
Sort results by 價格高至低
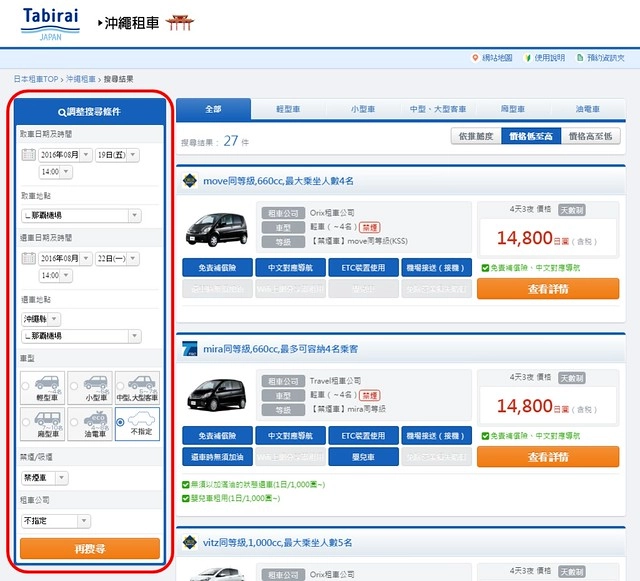click(x=592, y=136)
